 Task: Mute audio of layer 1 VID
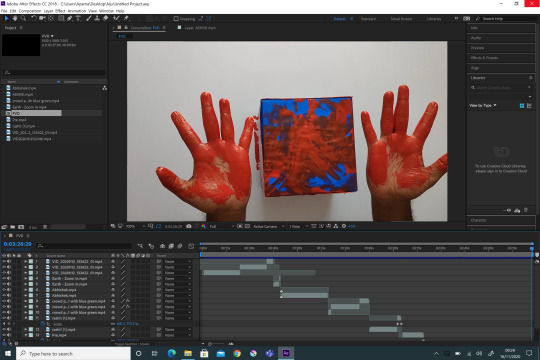[x=9, y=261]
